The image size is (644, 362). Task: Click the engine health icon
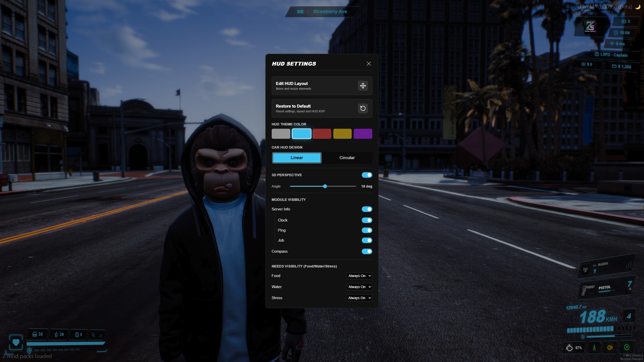coord(569,348)
